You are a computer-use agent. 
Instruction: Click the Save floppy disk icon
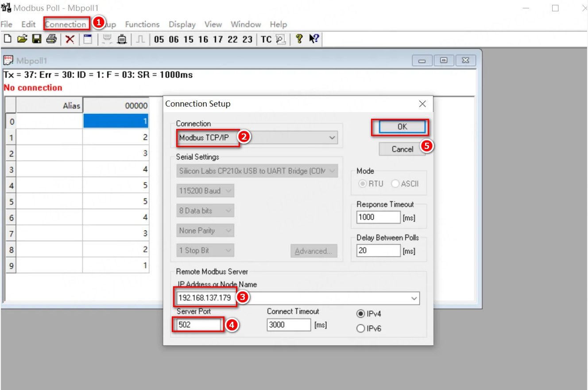coord(37,39)
